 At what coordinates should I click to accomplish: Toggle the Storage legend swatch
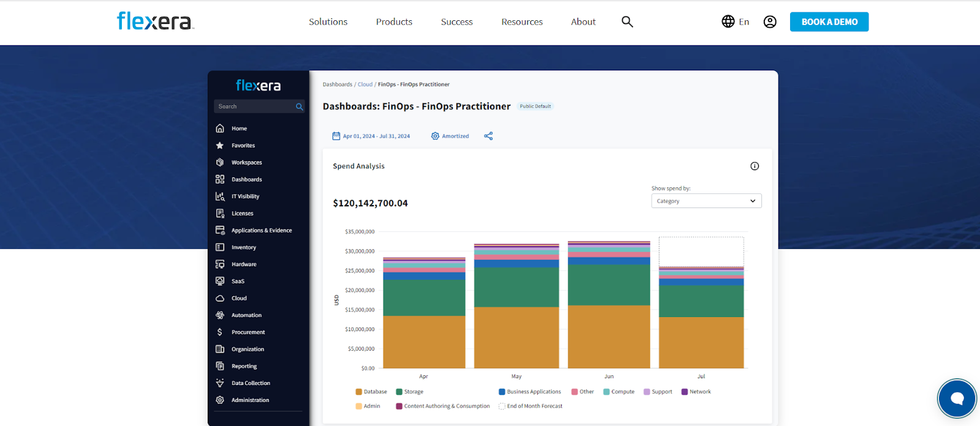point(399,392)
